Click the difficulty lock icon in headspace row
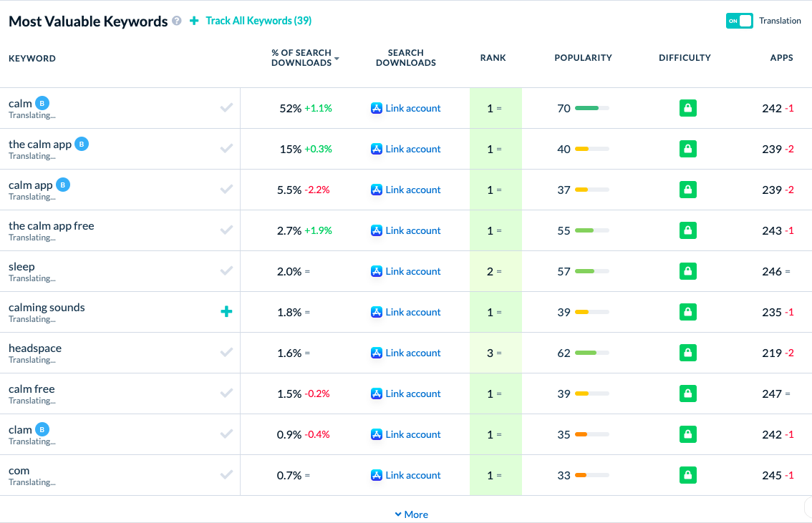Viewport: 812px width, 523px height. pos(687,353)
